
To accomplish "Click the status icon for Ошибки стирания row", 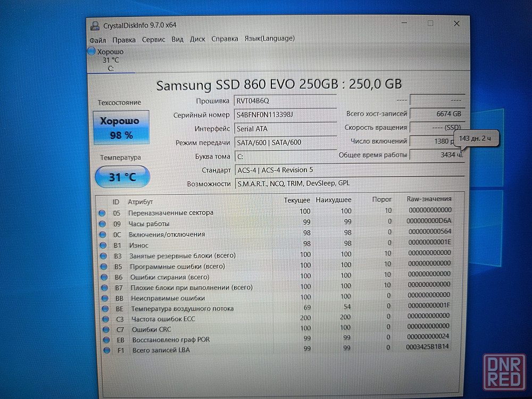I will (x=104, y=277).
